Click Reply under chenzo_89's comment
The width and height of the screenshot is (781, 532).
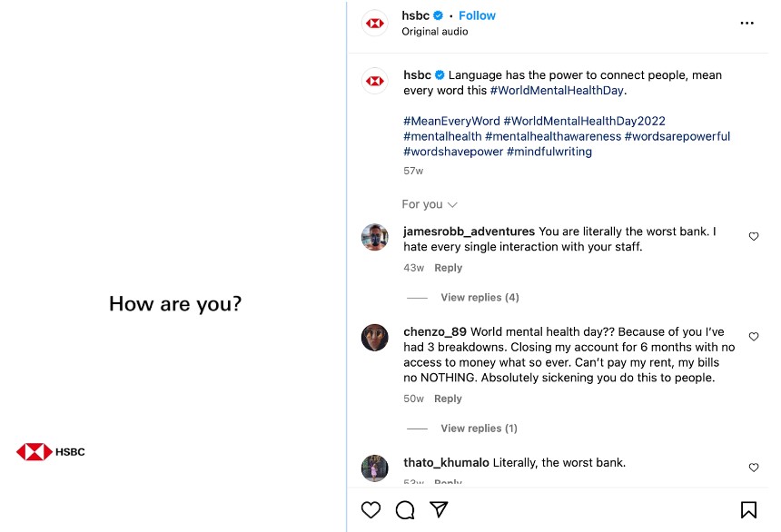(448, 398)
